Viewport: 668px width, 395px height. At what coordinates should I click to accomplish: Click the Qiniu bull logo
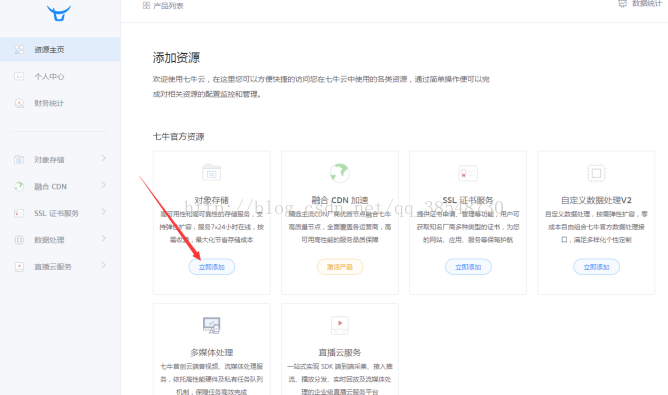[59, 13]
